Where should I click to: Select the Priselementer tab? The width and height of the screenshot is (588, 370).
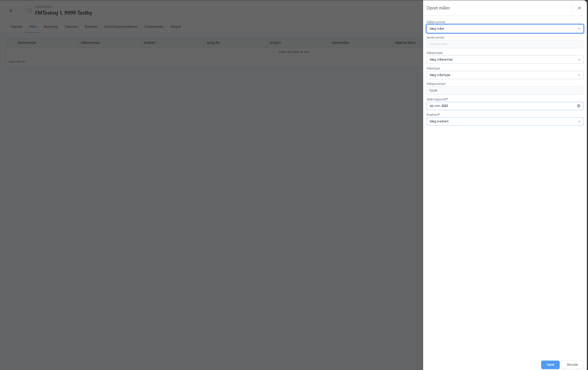(154, 27)
